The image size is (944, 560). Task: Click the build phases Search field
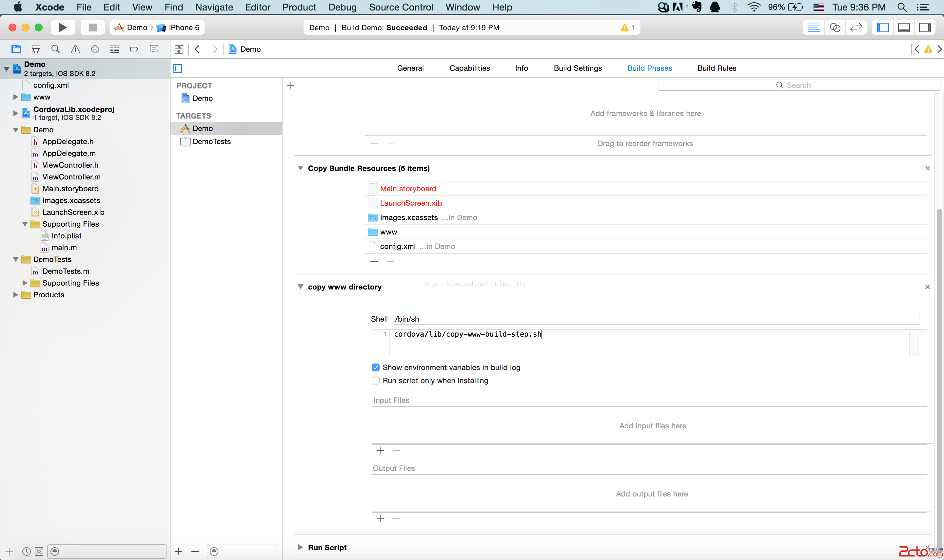(x=798, y=85)
